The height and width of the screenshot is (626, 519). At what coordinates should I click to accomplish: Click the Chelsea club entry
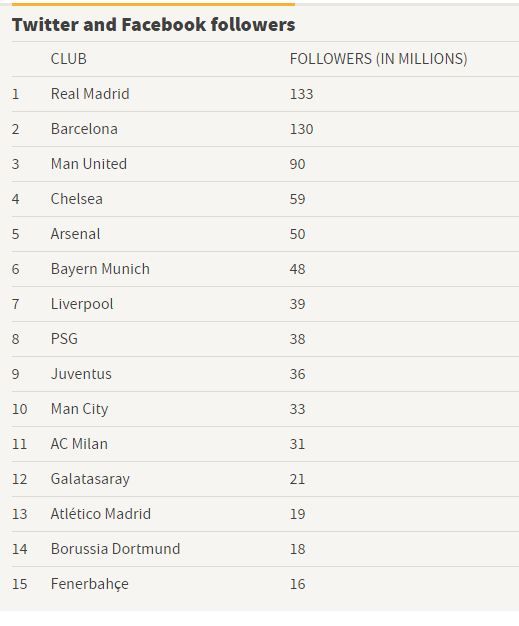76,199
